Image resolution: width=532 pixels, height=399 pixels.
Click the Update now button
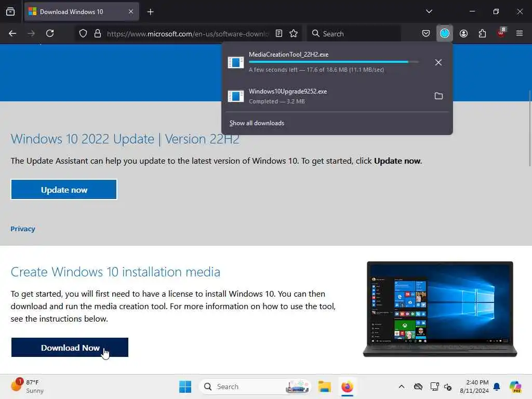[x=64, y=190]
